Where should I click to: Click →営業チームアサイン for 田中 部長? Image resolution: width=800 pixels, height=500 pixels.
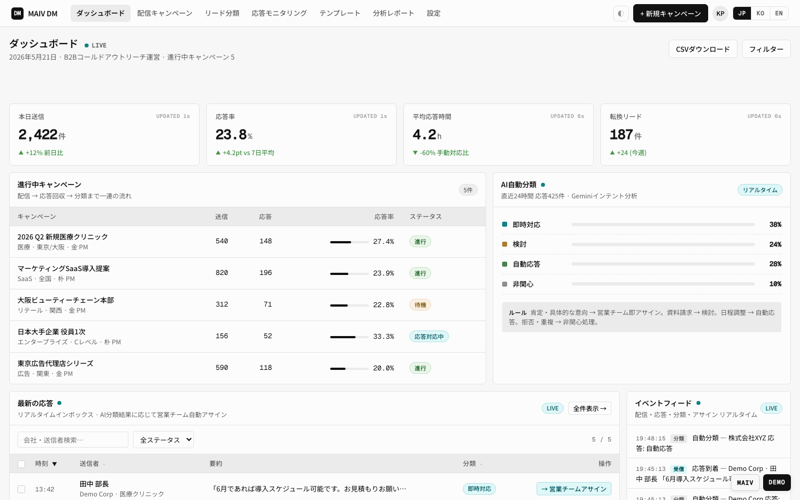tap(574, 489)
